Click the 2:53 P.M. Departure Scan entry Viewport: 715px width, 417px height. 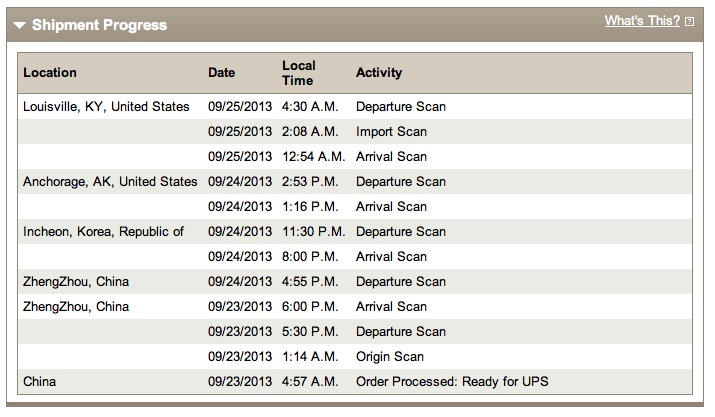point(355,182)
